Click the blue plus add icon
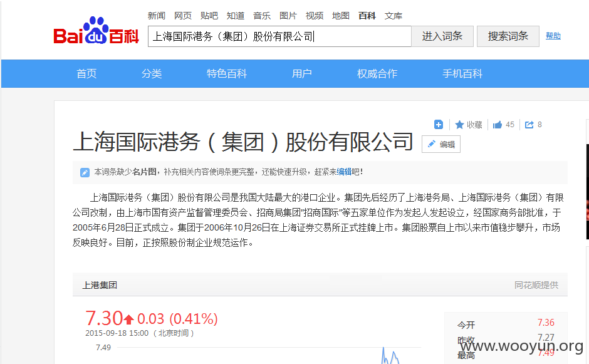 (439, 124)
